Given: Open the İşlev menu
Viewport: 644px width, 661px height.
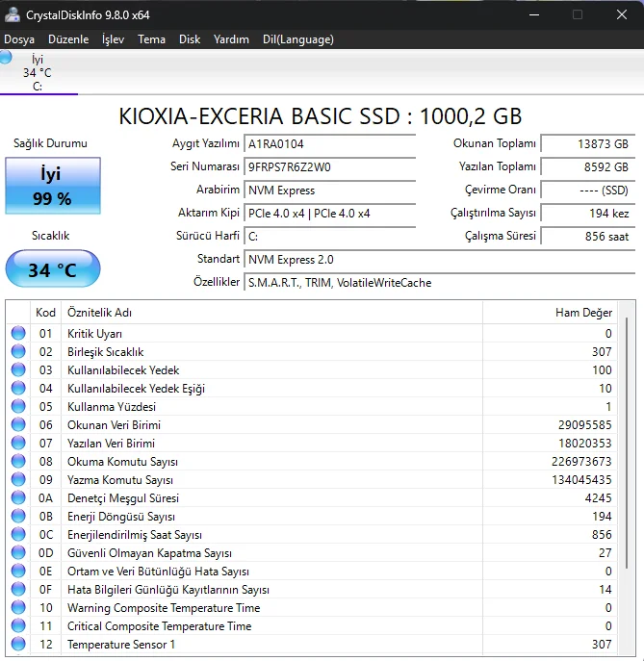Looking at the screenshot, I should [x=113, y=39].
